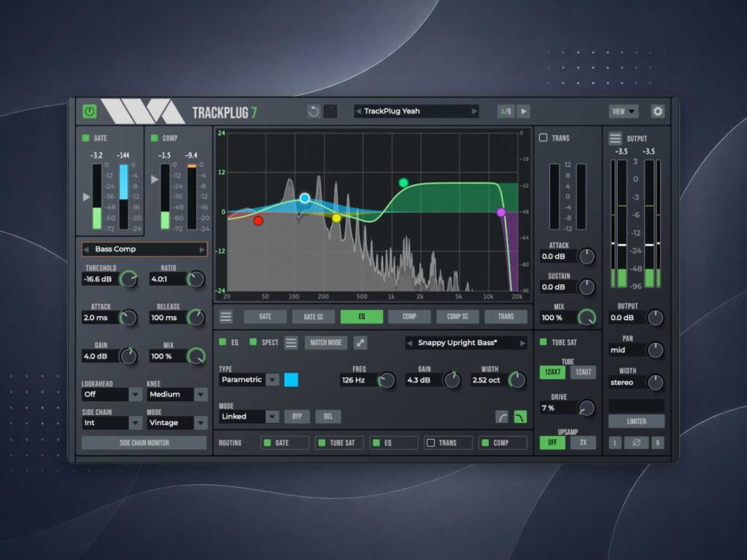
Task: Enable the TRANS section checkbox
Action: pos(543,138)
